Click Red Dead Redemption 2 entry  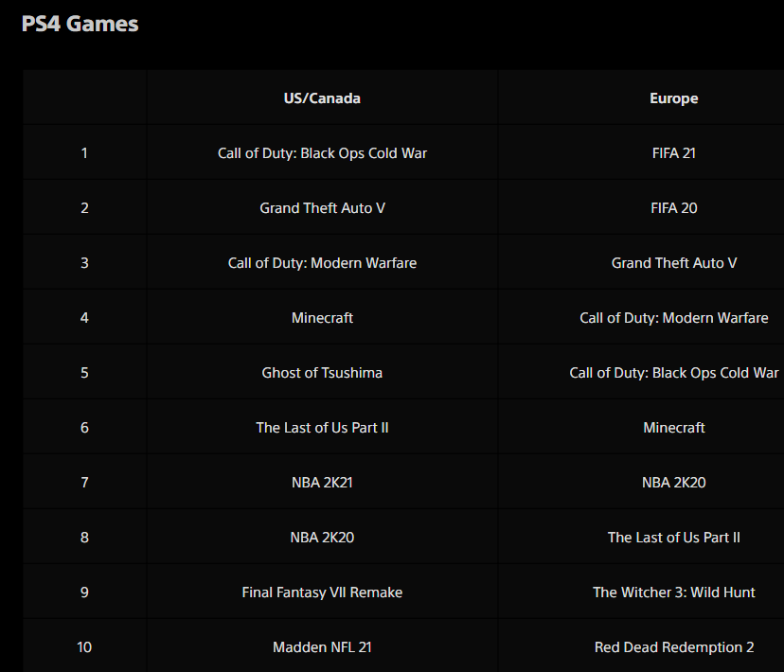[x=673, y=647]
